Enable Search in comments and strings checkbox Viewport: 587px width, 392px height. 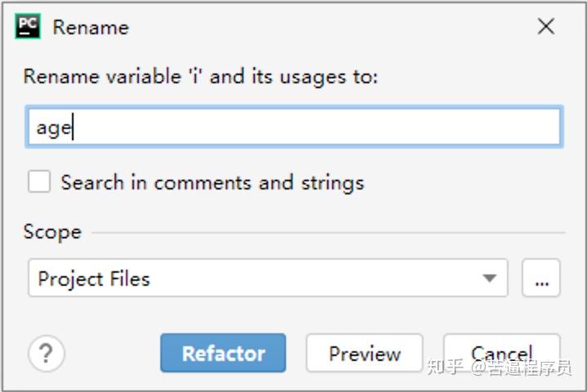tap(39, 181)
